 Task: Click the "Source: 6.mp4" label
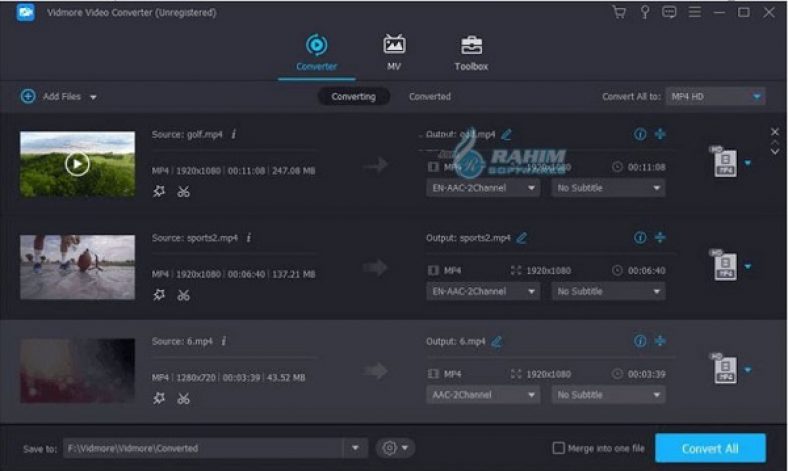[x=182, y=341]
